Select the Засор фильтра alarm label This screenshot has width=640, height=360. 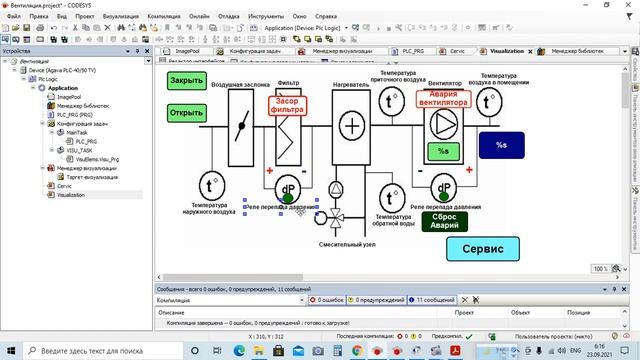click(287, 105)
